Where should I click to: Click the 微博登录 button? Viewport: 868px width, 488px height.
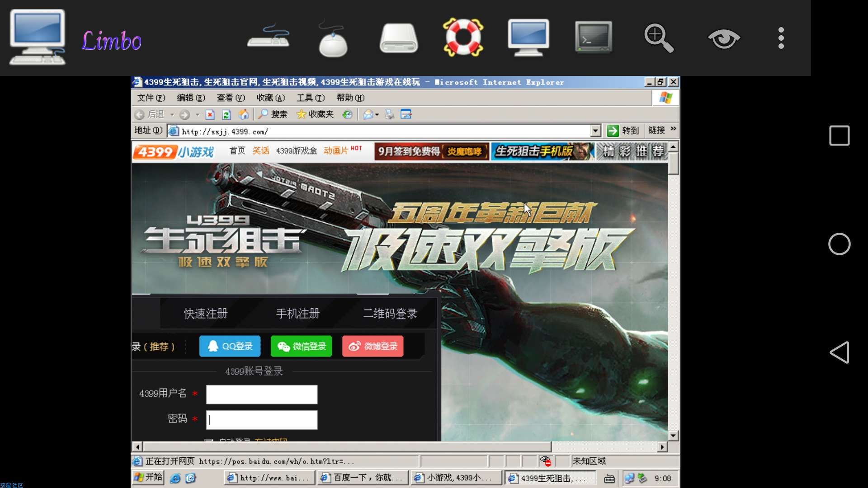(373, 346)
